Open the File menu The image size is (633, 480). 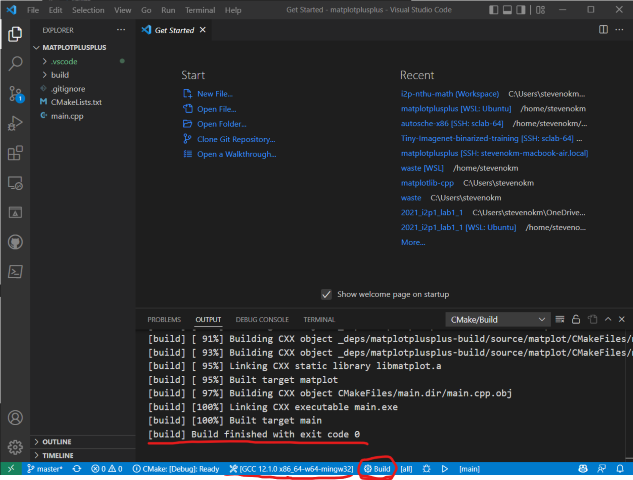coord(33,10)
